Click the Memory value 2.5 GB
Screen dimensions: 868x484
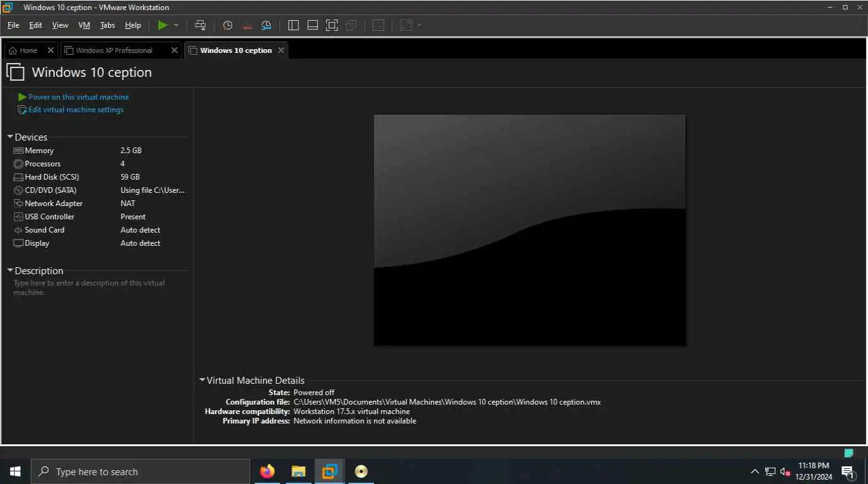[131, 151]
